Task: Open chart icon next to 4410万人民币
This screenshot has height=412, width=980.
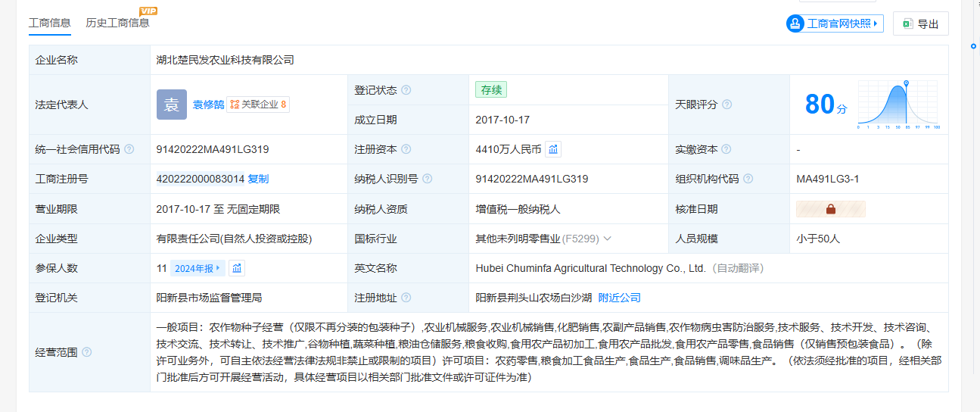Action: coord(553,149)
